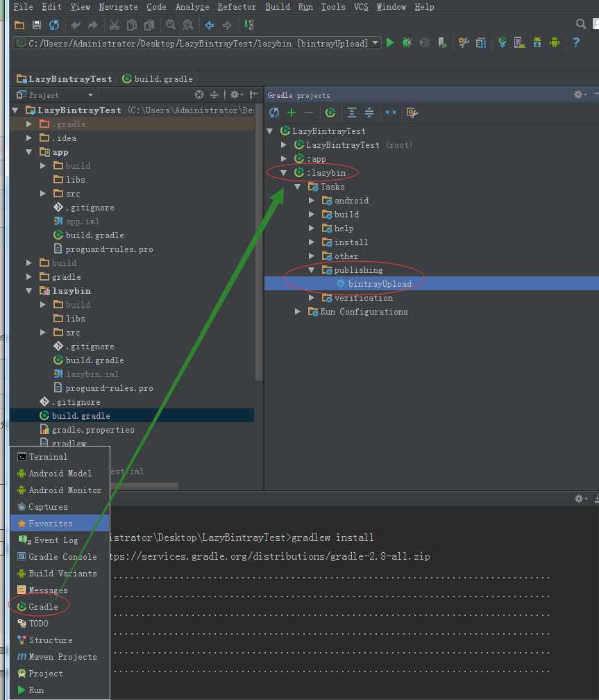Click Project tree horizontal scrollbar
Screen dimensions: 599x700
point(144,485)
